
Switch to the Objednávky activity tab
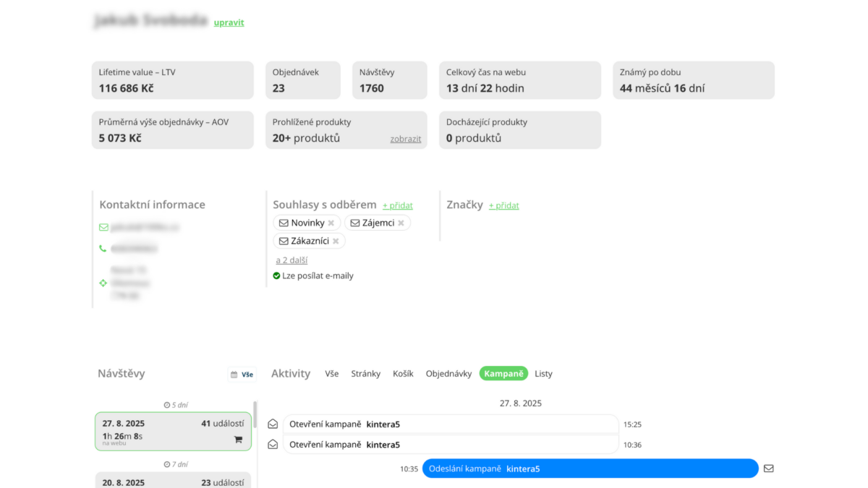[448, 374]
